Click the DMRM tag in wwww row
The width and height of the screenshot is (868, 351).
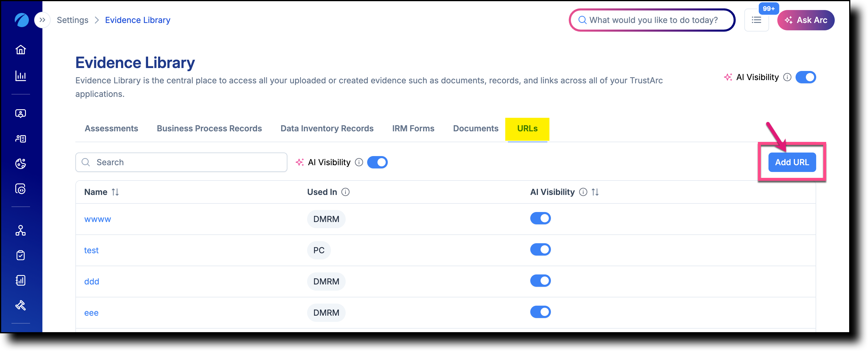(x=326, y=219)
